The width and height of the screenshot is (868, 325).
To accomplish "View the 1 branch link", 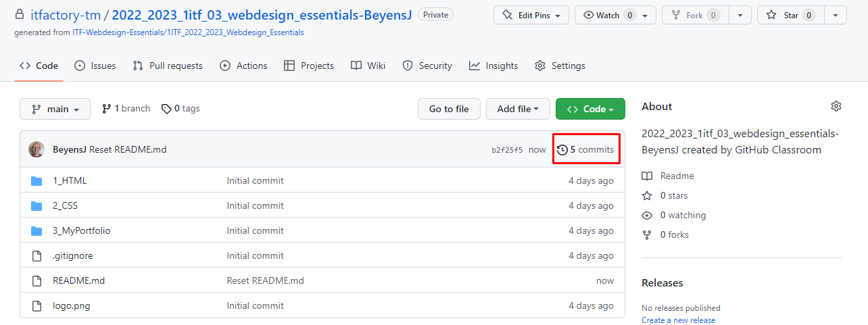I will click(x=126, y=108).
